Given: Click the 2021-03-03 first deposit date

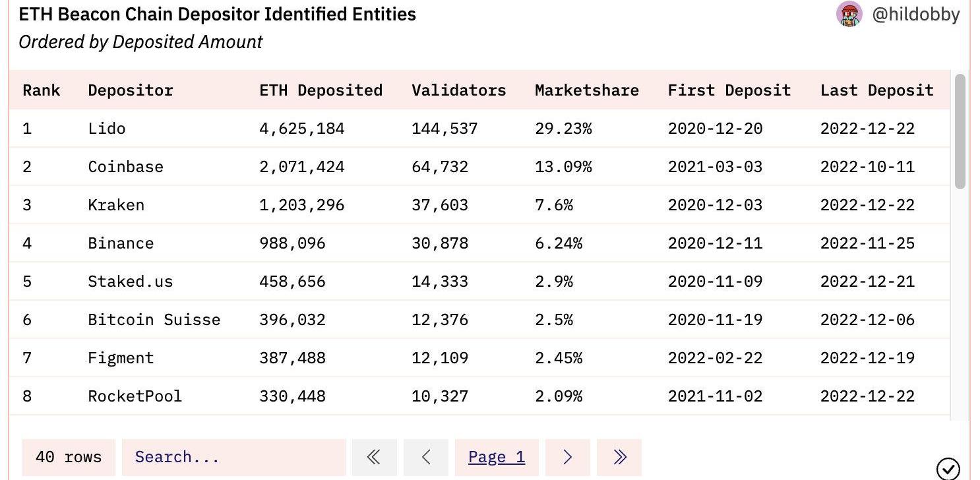Looking at the screenshot, I should [x=715, y=167].
